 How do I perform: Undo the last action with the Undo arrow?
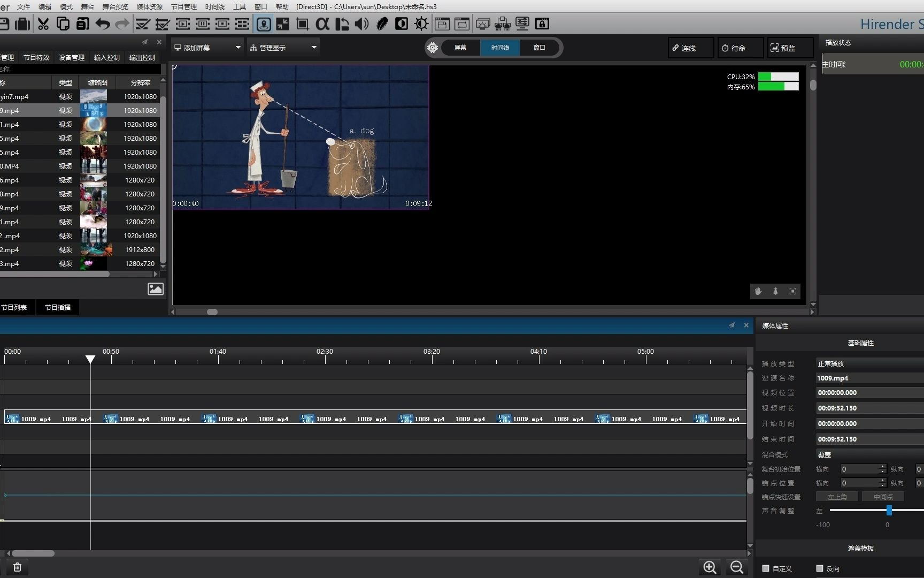(x=103, y=24)
